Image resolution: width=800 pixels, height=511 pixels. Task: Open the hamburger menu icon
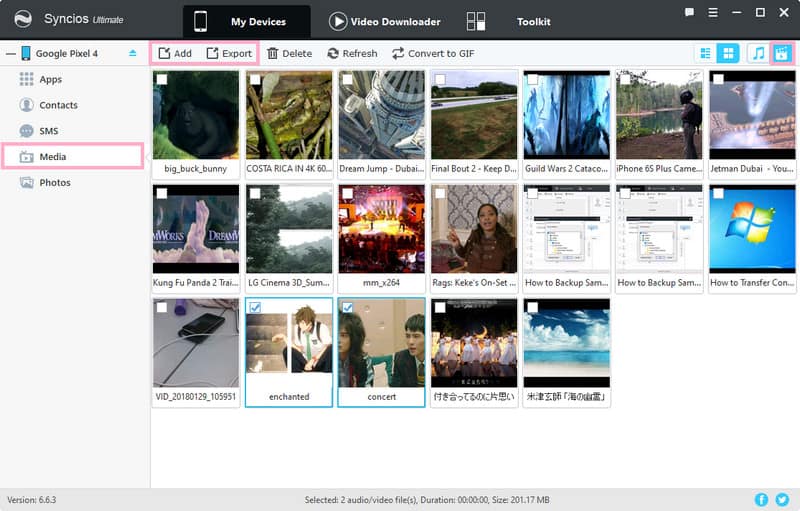coord(713,12)
